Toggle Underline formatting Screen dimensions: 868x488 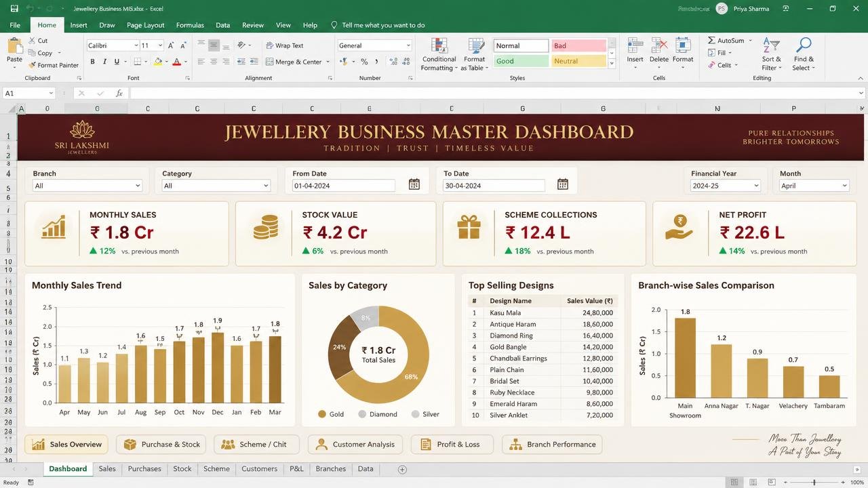117,62
